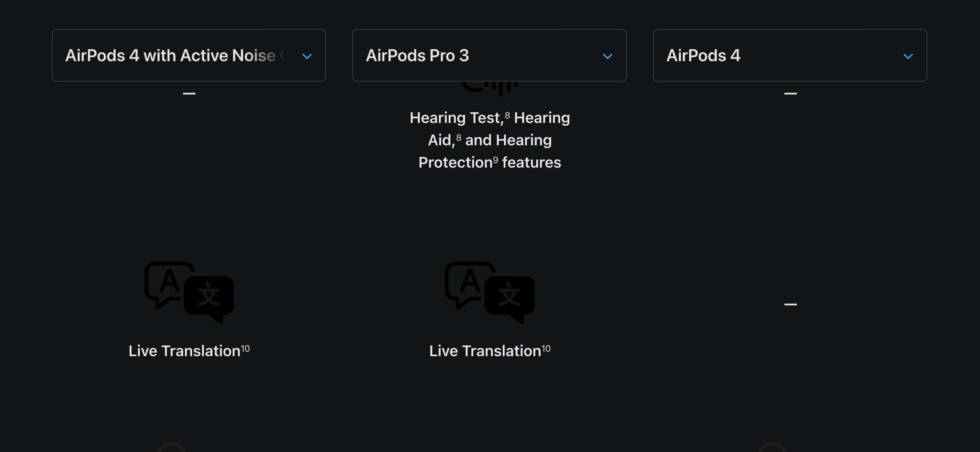Open footnote 9 after Hearing Protection
The height and width of the screenshot is (452, 980).
(x=495, y=160)
